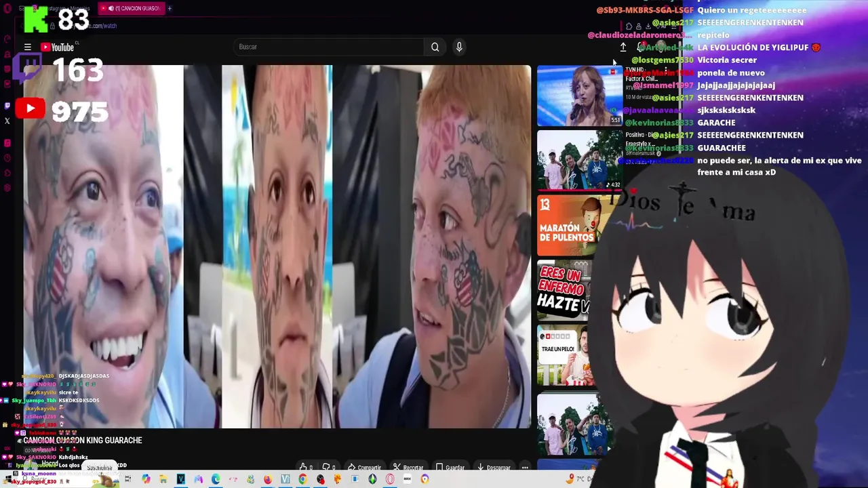
Task: Open the Opera main menu logo
Action: 7,8
